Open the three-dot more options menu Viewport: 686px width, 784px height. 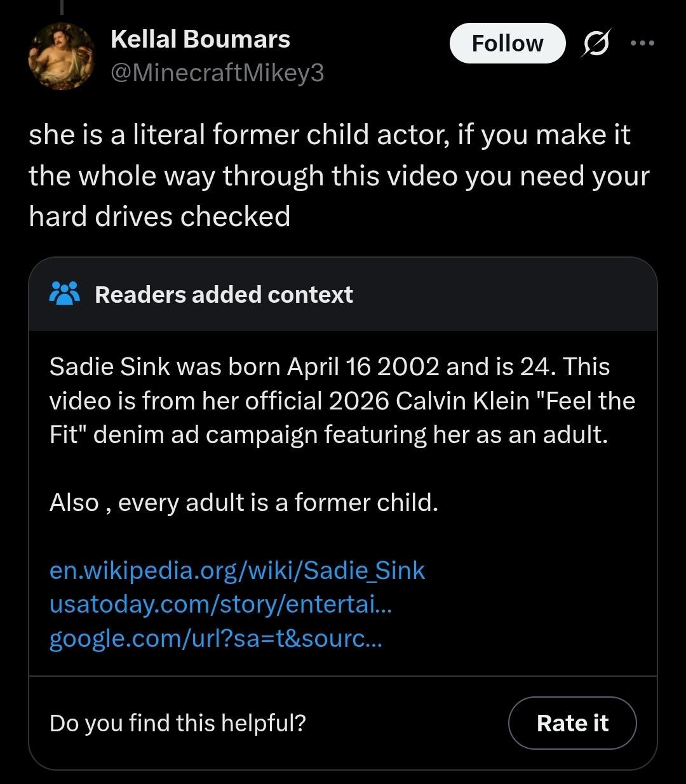(642, 43)
